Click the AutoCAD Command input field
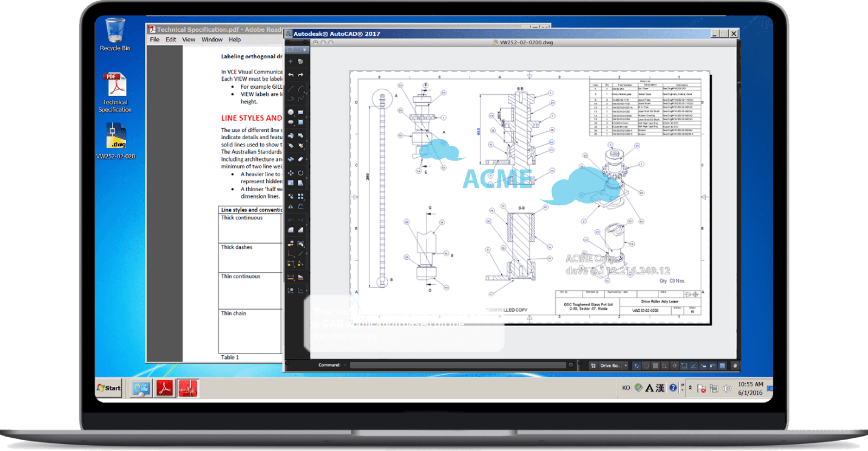This screenshot has width=868, height=451. (x=458, y=365)
